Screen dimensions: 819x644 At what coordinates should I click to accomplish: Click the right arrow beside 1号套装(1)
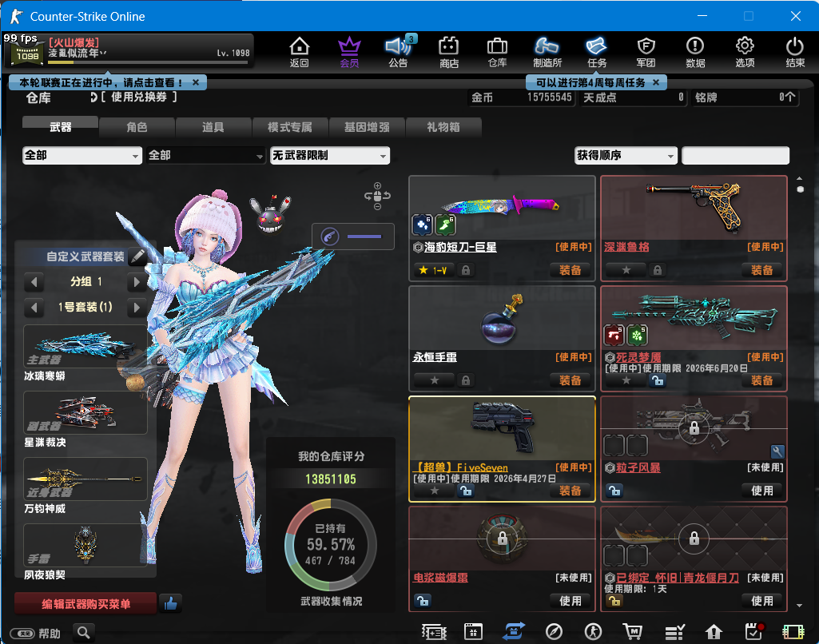click(x=137, y=307)
